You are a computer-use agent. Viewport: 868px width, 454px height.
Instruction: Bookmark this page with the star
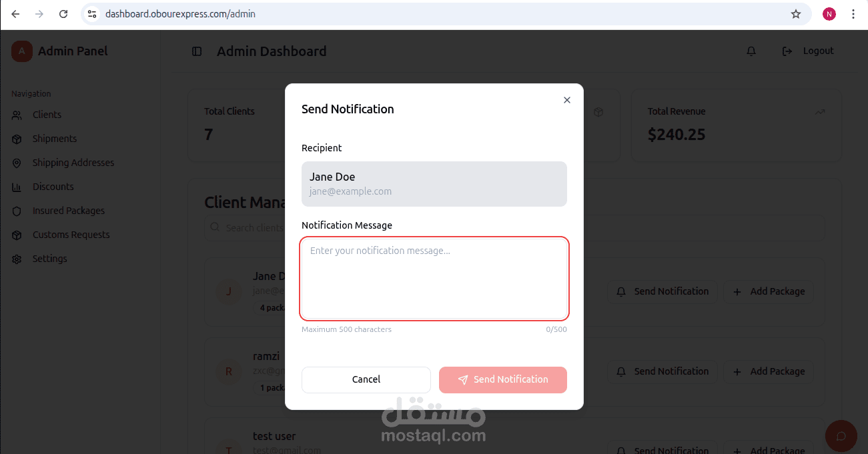pyautogui.click(x=796, y=14)
